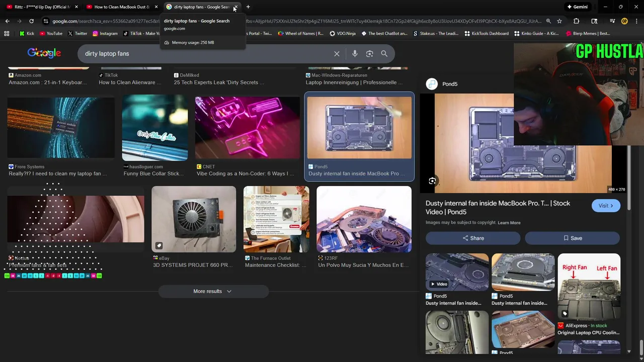Click the Save button
This screenshot has width=644, height=362.
coord(573,238)
